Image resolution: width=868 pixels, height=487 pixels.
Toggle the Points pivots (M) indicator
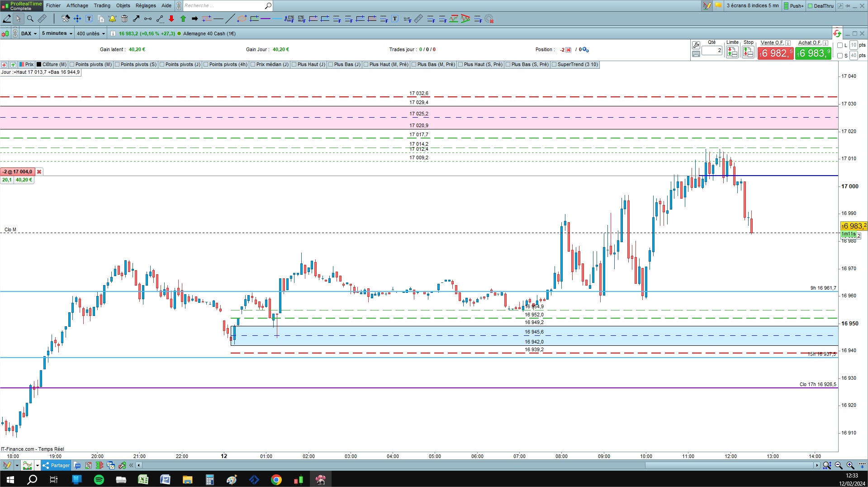click(91, 65)
